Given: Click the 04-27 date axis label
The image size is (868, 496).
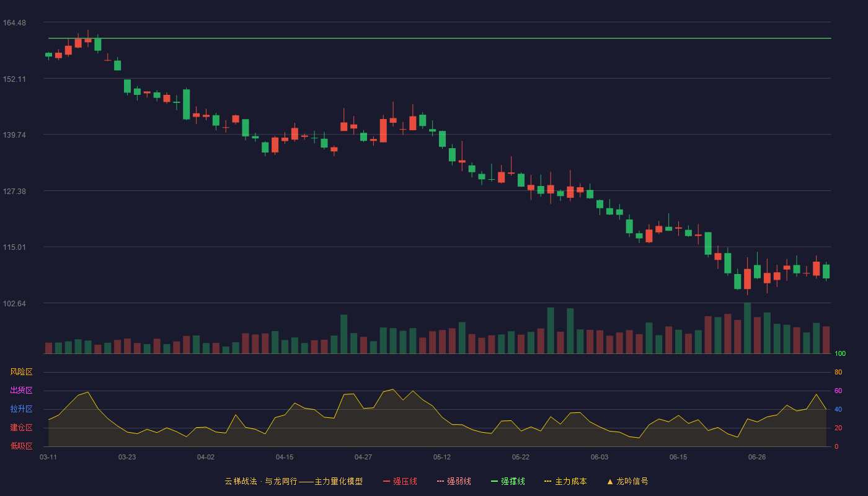Looking at the screenshot, I should coord(363,457).
